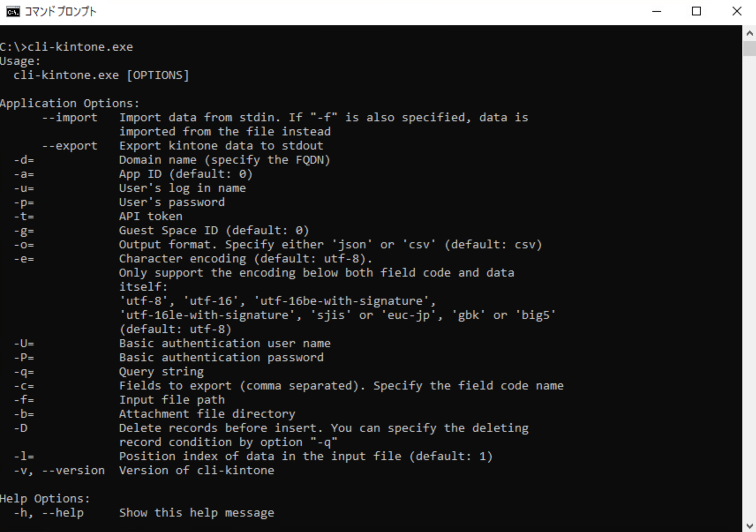Click the scrollbar up arrow
756x532 pixels.
749,33
